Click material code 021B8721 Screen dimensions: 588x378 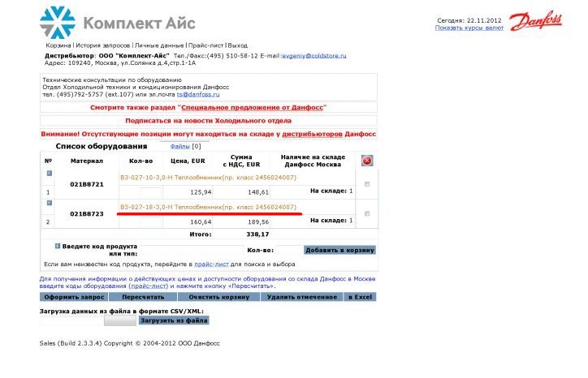point(87,184)
